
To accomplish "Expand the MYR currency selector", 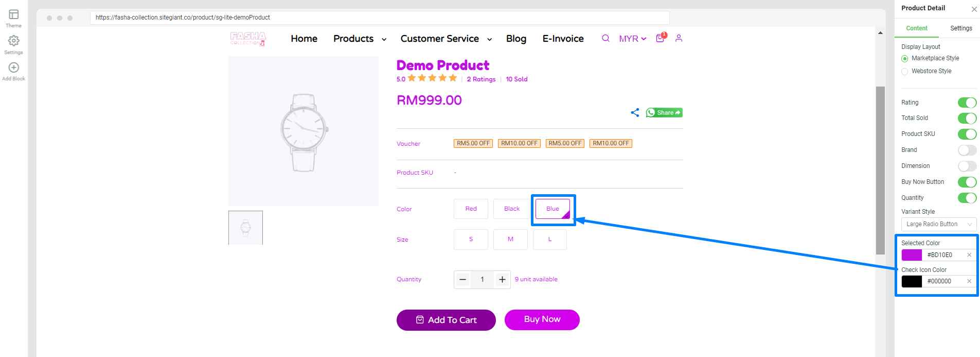I will click(633, 39).
